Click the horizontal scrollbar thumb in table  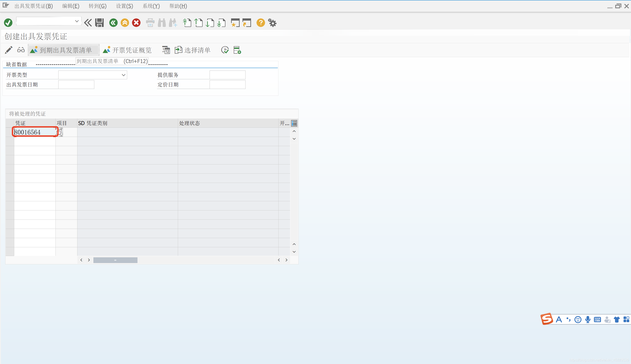115,260
